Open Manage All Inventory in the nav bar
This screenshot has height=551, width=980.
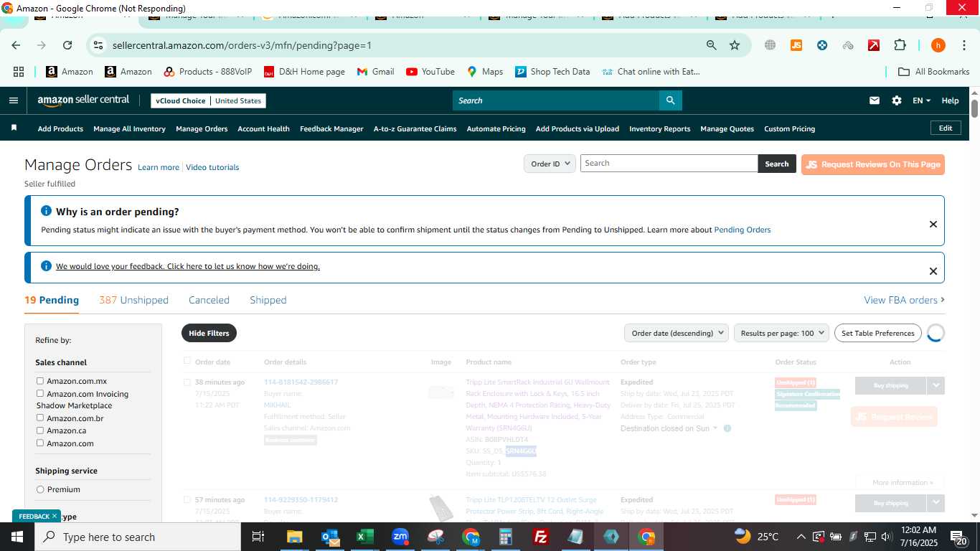click(x=129, y=129)
